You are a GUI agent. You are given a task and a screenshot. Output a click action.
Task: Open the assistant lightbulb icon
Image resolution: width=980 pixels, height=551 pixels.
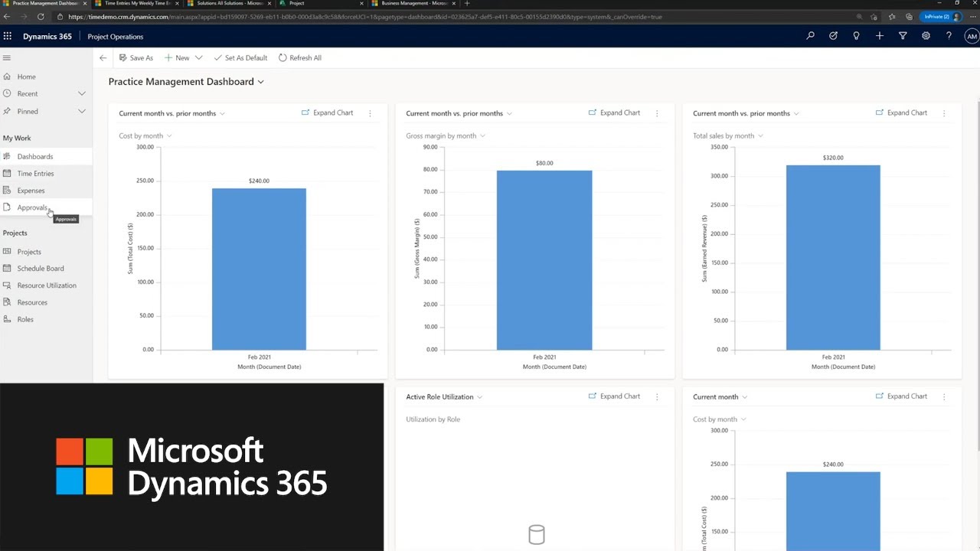click(x=856, y=36)
